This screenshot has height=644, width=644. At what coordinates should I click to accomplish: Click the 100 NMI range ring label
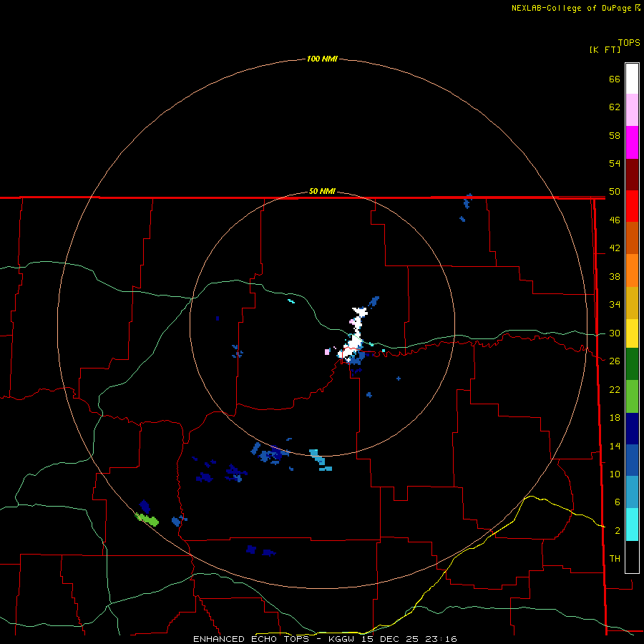322,59
